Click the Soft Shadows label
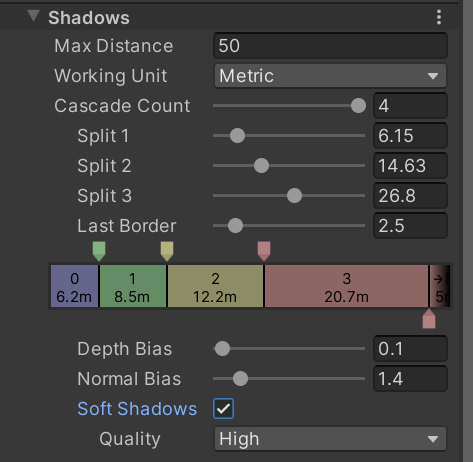This screenshot has width=473, height=462. click(137, 409)
